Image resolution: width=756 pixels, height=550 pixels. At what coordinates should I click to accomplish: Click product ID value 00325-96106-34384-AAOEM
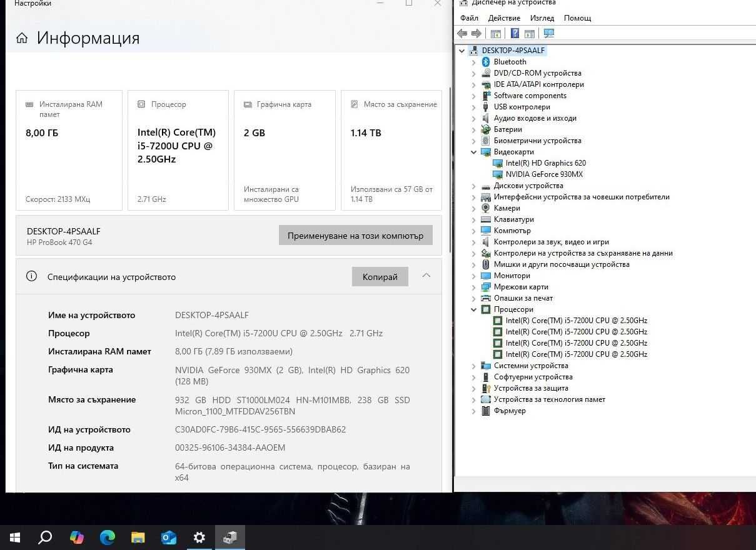(x=230, y=447)
